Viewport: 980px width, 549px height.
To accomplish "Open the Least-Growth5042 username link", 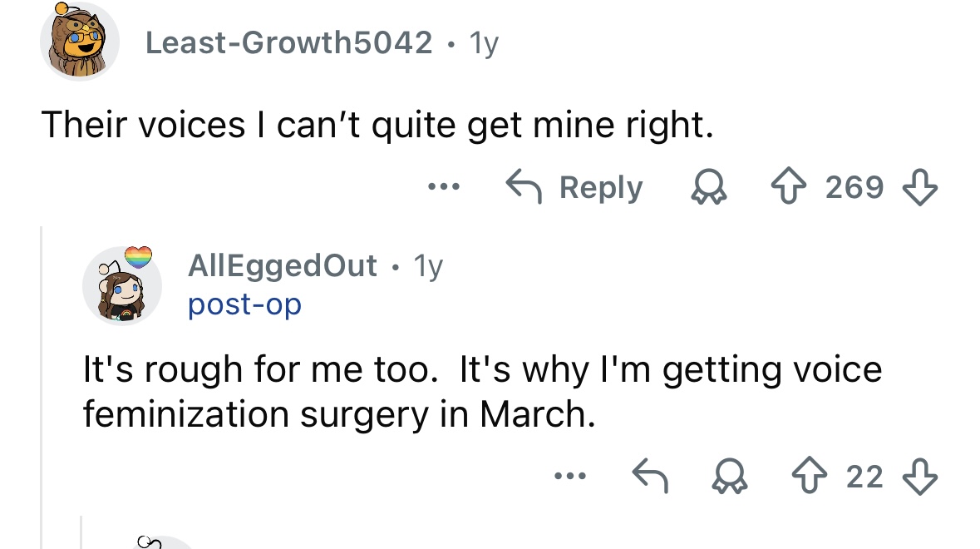I will click(288, 42).
